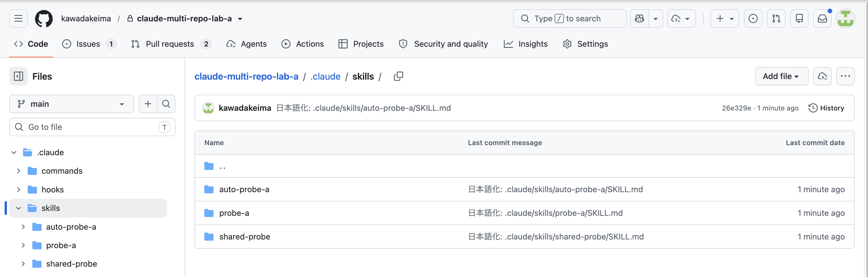Viewport: 868px width, 277px height.
Task: Open Copilot chat icon in header
Action: 639,18
